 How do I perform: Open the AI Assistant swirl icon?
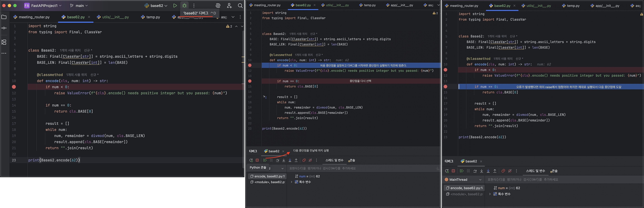[218, 6]
